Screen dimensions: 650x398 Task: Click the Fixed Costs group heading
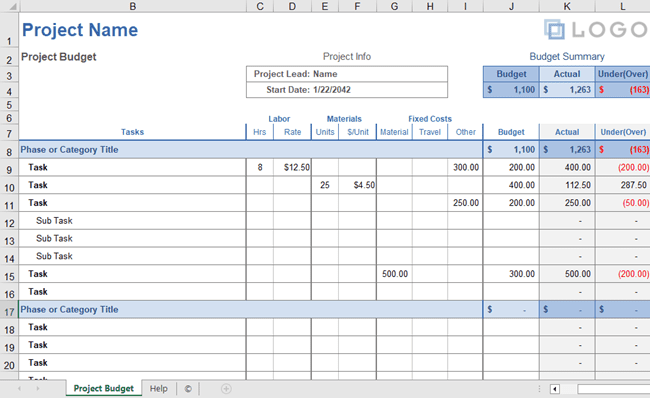(x=430, y=119)
